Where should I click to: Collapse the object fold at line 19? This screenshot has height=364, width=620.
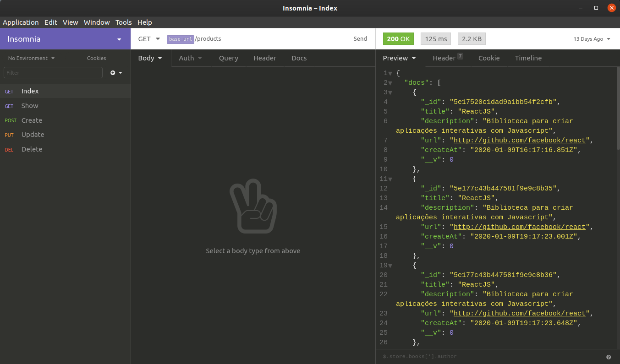pos(390,266)
